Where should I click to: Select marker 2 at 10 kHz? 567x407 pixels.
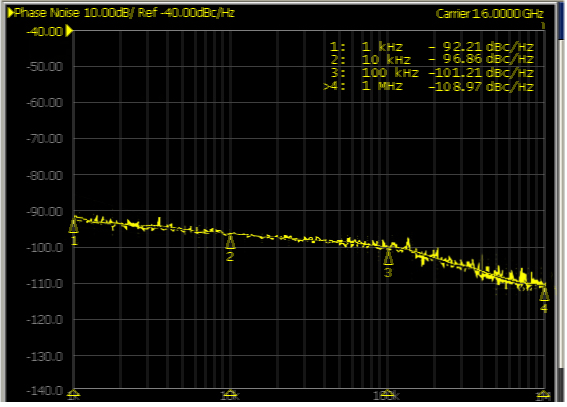click(230, 242)
